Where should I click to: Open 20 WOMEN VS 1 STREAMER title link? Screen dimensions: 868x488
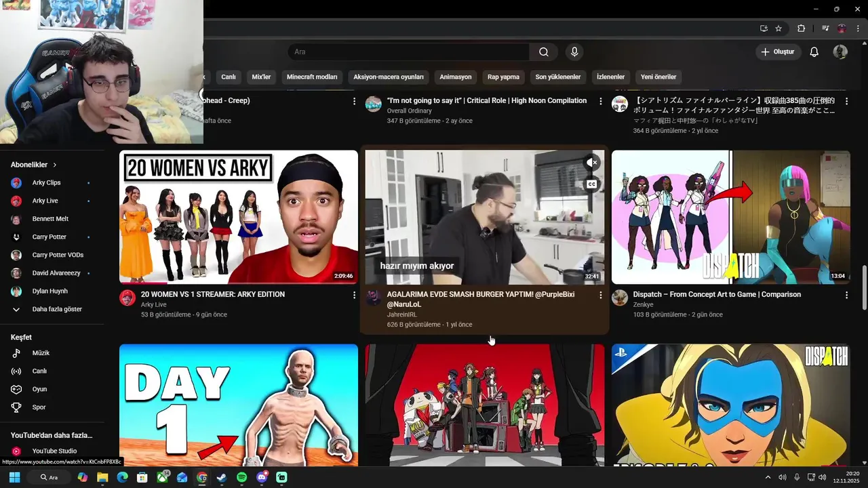[x=213, y=294]
